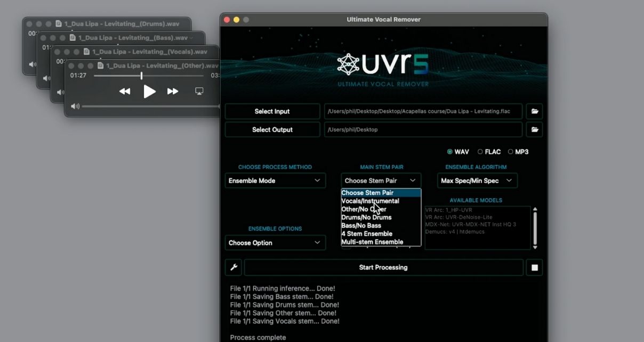Click the Start Processing button
The image size is (644, 342).
383,267
